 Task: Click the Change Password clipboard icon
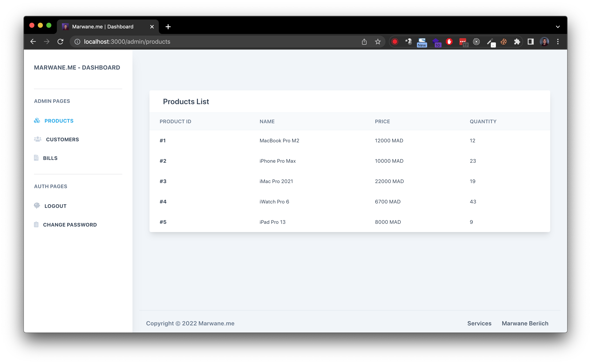[36, 224]
